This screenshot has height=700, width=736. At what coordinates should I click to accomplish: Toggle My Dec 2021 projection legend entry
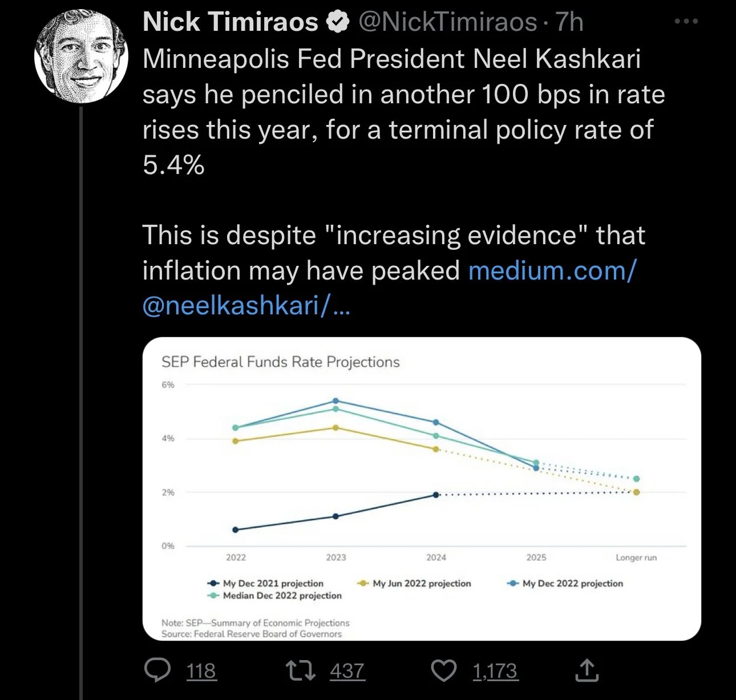[266, 583]
